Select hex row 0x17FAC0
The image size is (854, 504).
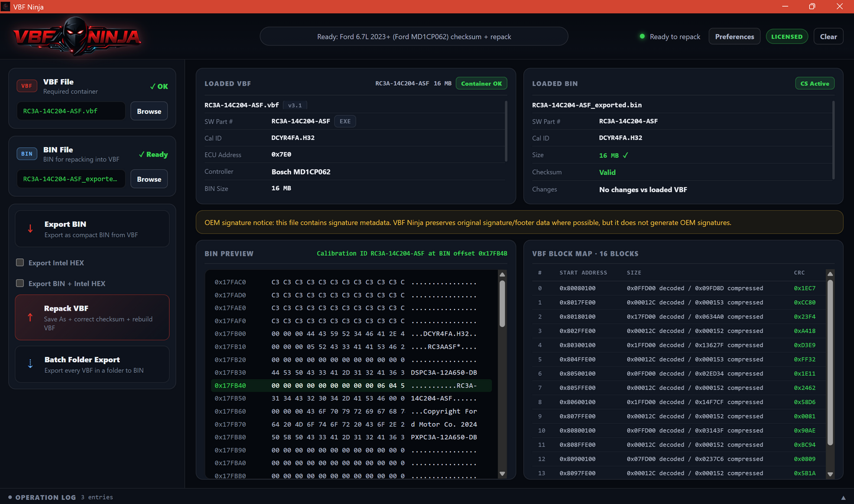(x=351, y=282)
